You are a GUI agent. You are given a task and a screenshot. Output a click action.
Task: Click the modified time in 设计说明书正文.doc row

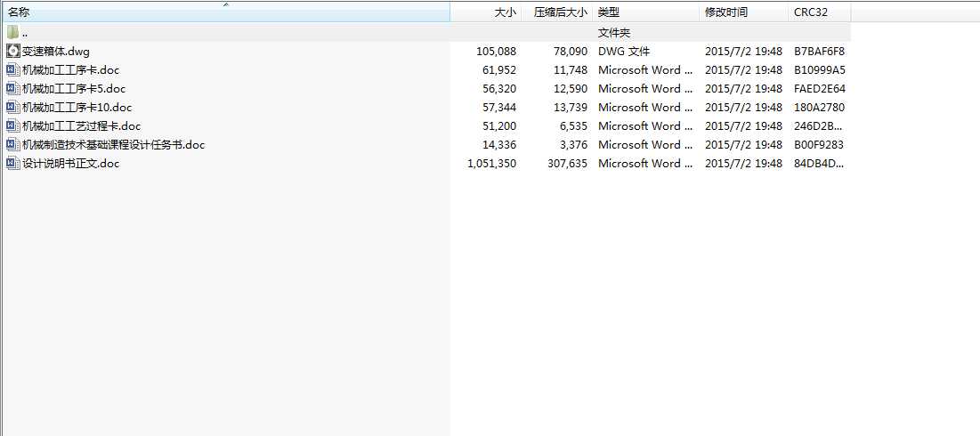744,164
